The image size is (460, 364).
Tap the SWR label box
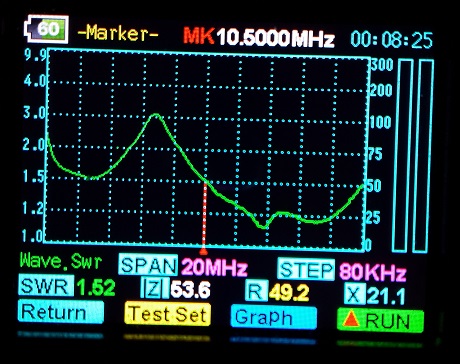pos(46,285)
